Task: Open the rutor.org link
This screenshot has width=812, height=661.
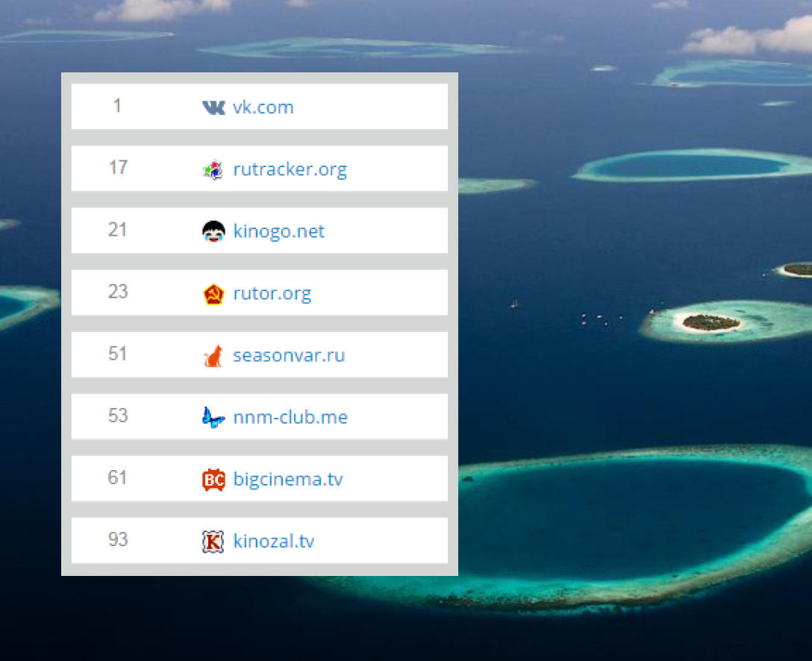Action: 272,294
